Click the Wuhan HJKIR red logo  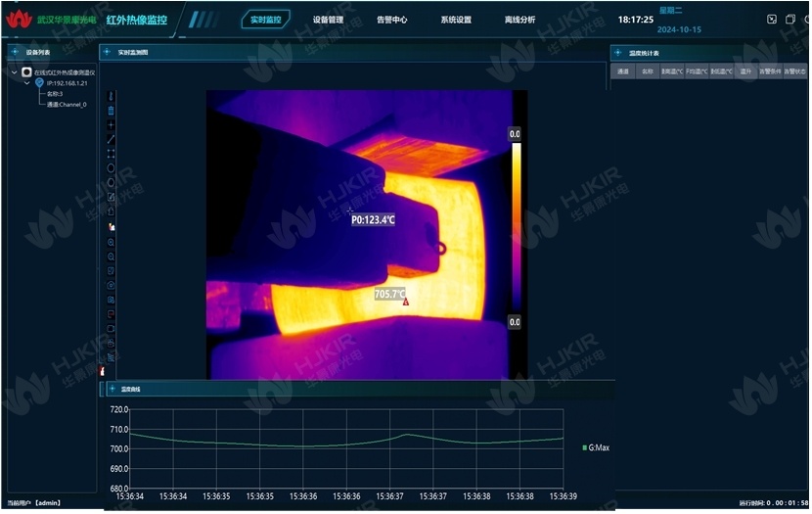(x=20, y=20)
